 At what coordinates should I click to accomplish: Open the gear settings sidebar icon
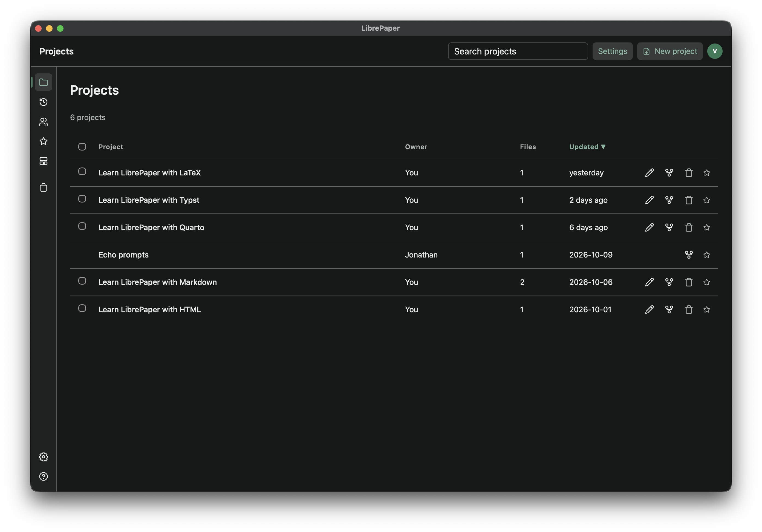pyautogui.click(x=44, y=457)
